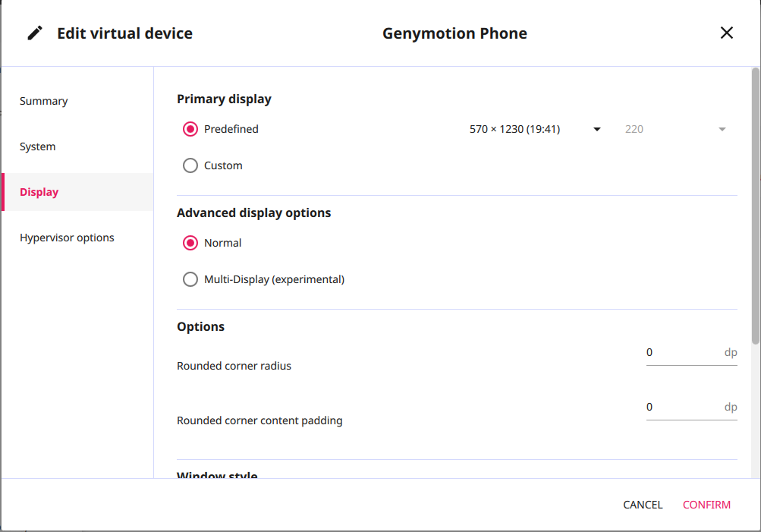
Task: Click the Genymotion Phone device title
Action: (454, 33)
